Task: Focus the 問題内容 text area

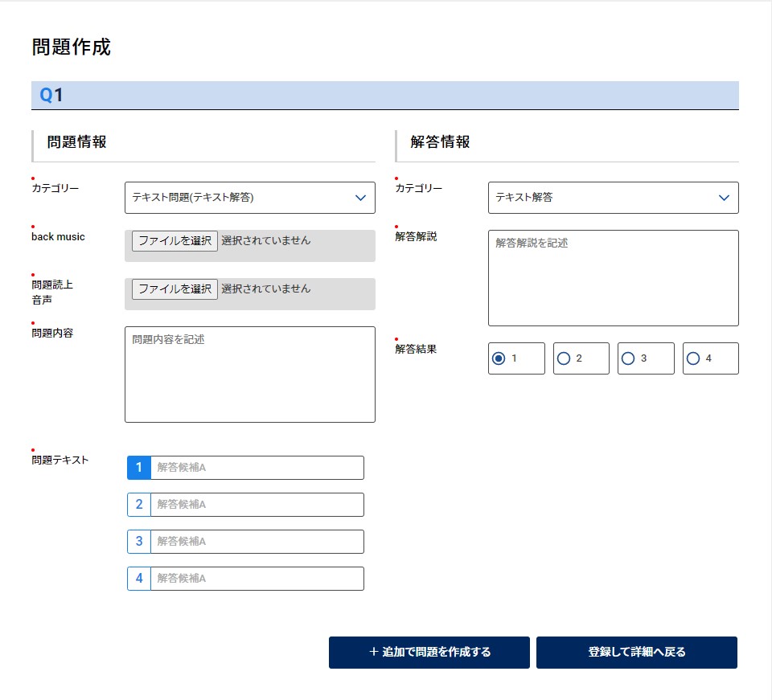Action: (249, 375)
